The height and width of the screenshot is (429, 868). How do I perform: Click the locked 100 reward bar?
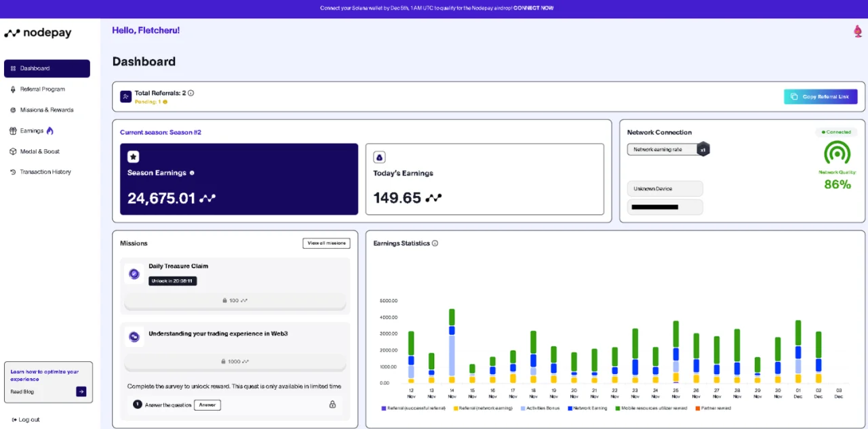click(235, 300)
